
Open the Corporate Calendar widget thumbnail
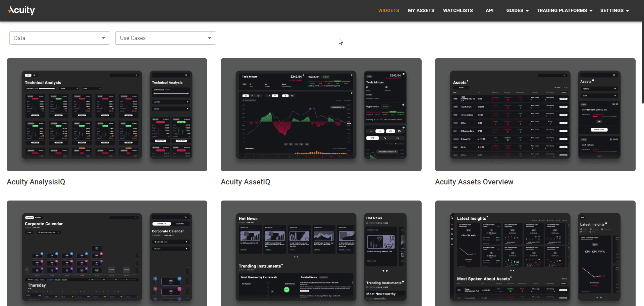[107, 253]
